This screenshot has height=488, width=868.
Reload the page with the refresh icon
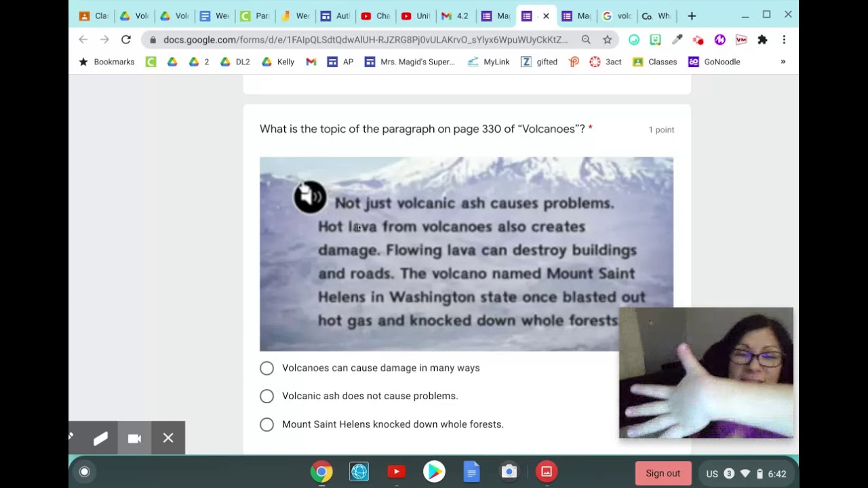[125, 40]
